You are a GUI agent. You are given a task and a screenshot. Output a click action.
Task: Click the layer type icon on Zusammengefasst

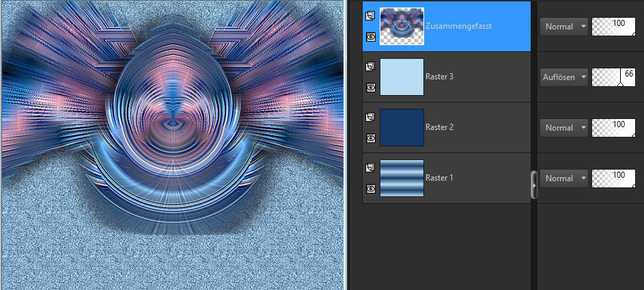370,16
